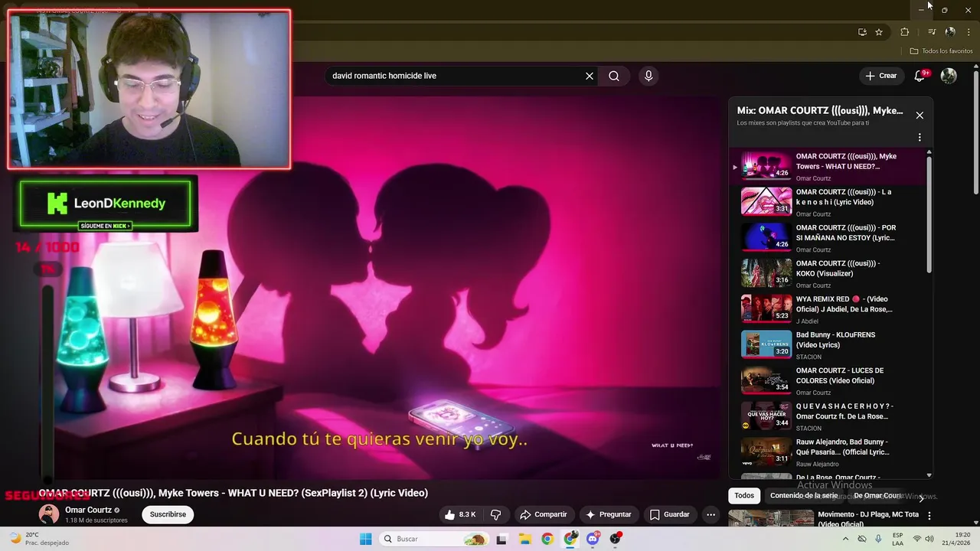Click the Preguntar button

coord(608,514)
